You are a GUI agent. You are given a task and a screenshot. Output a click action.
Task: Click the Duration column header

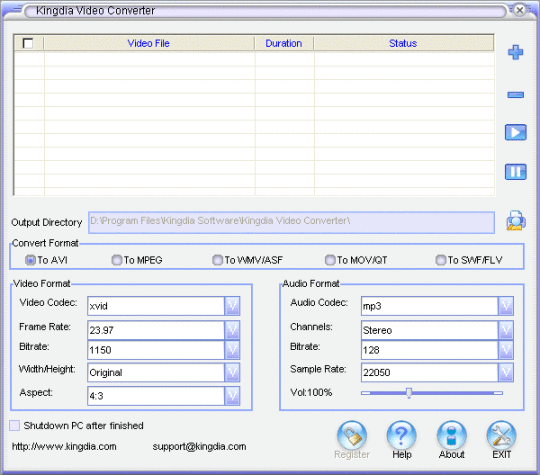pyautogui.click(x=284, y=43)
